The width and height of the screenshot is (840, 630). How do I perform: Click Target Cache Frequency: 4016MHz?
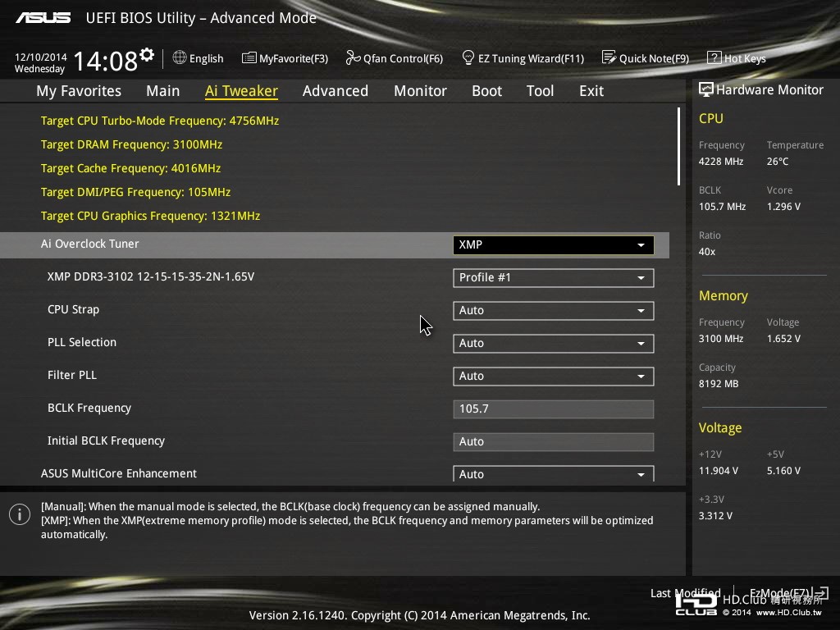(130, 168)
